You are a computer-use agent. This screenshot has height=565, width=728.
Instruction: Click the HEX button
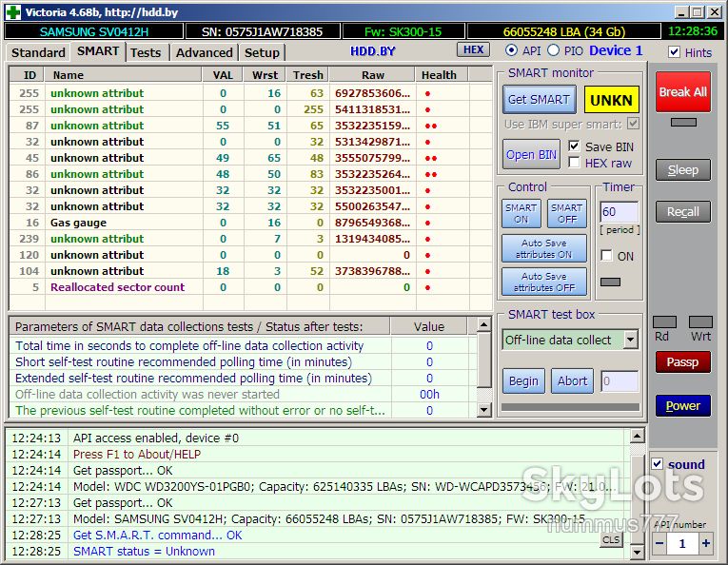tap(473, 49)
